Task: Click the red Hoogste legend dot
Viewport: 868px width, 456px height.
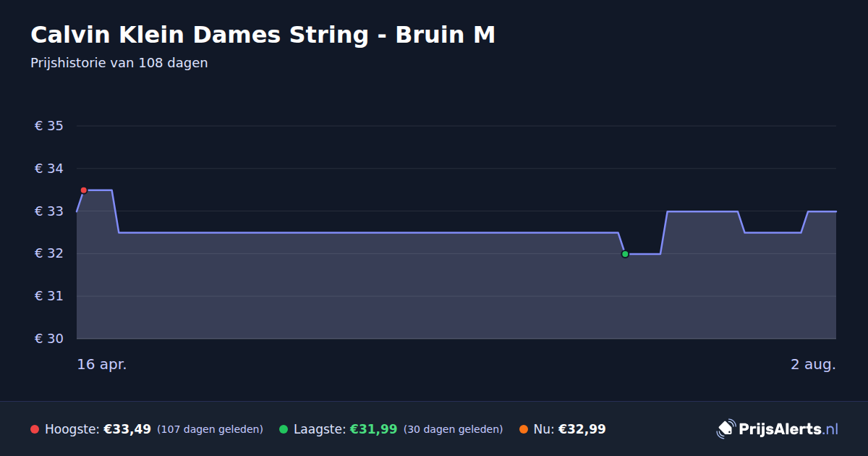Action: click(35, 429)
